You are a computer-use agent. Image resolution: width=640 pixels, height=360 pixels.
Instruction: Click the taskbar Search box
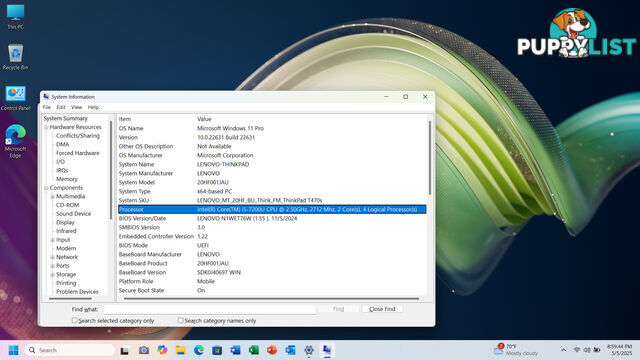tap(70, 350)
